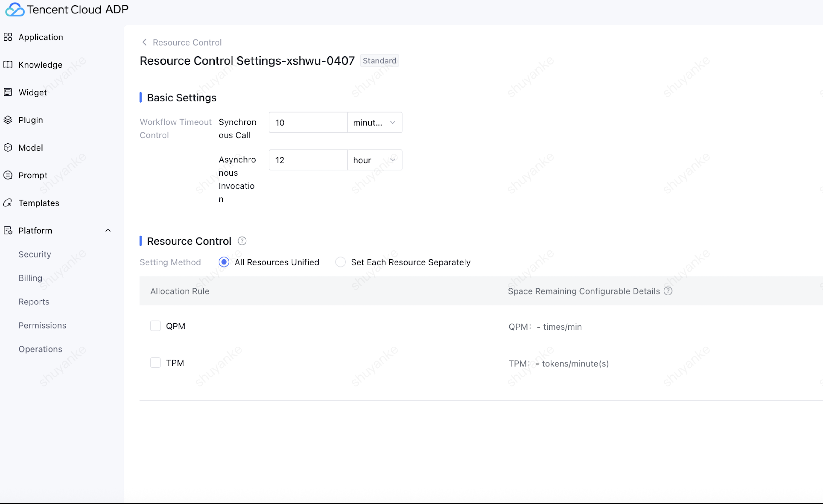
Task: Select All Resources Unified radio button
Action: coord(224,262)
